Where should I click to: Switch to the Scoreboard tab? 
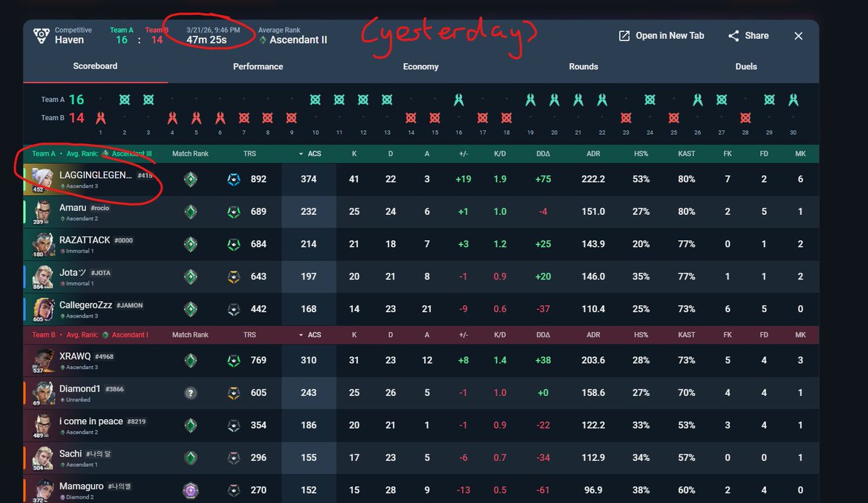pos(95,66)
